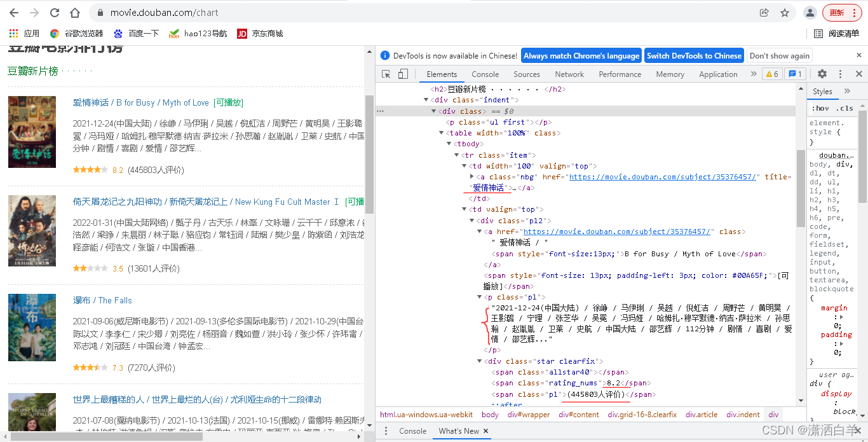The image size is (868, 442).
Task: Open the 瀑布 / The Falls movie link
Action: 102,300
